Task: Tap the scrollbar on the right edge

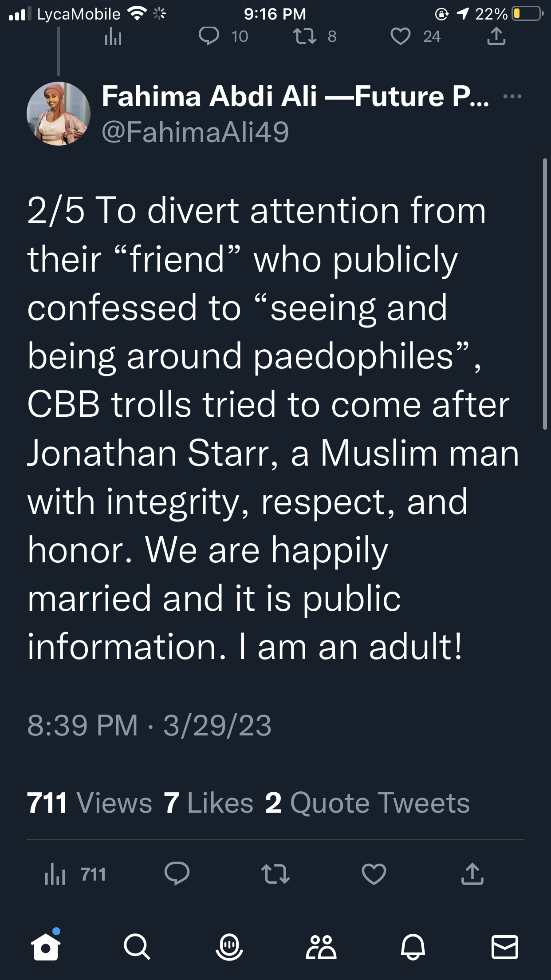Action: pos(545,294)
